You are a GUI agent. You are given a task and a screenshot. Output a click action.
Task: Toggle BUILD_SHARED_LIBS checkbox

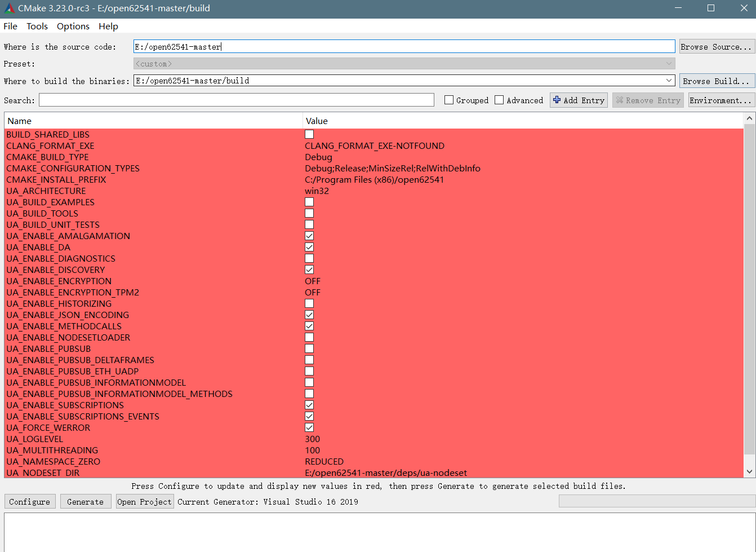point(309,134)
